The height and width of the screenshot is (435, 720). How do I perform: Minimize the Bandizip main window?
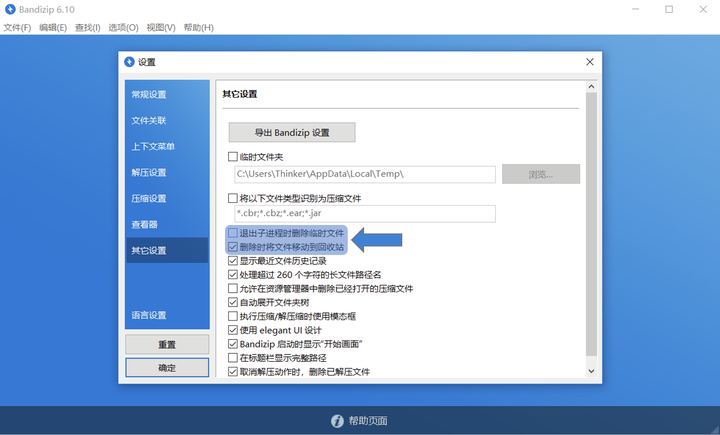pos(636,9)
